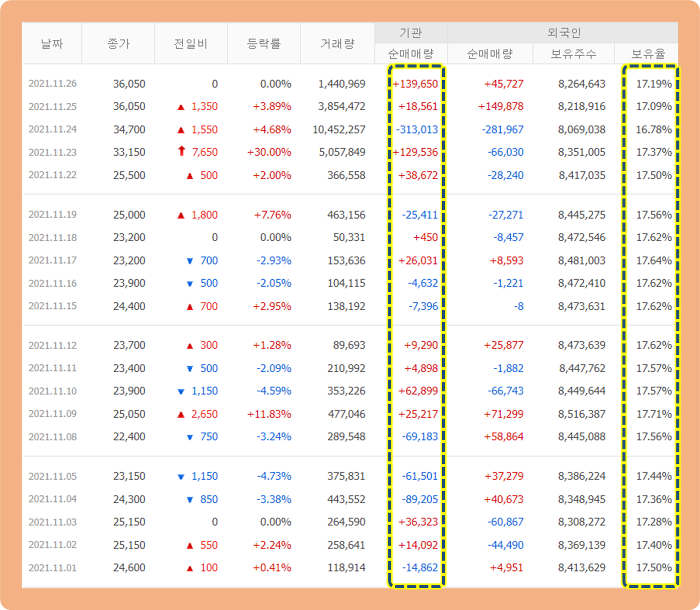
Task: Select the date 2021.11.24
Action: (x=53, y=129)
